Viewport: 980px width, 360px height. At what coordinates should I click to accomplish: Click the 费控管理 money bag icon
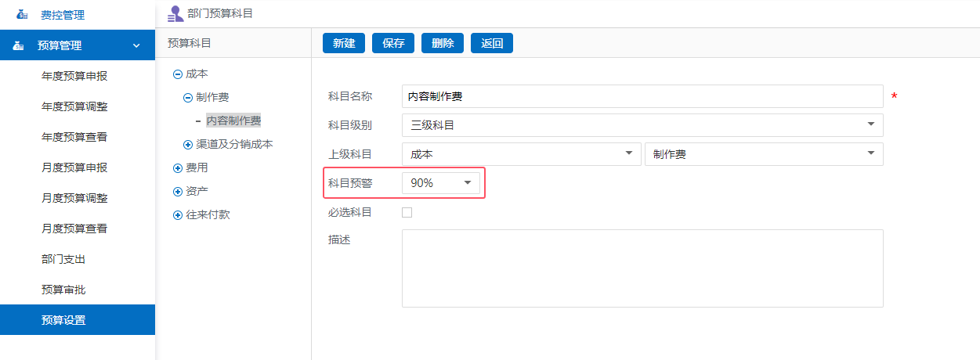20,15
